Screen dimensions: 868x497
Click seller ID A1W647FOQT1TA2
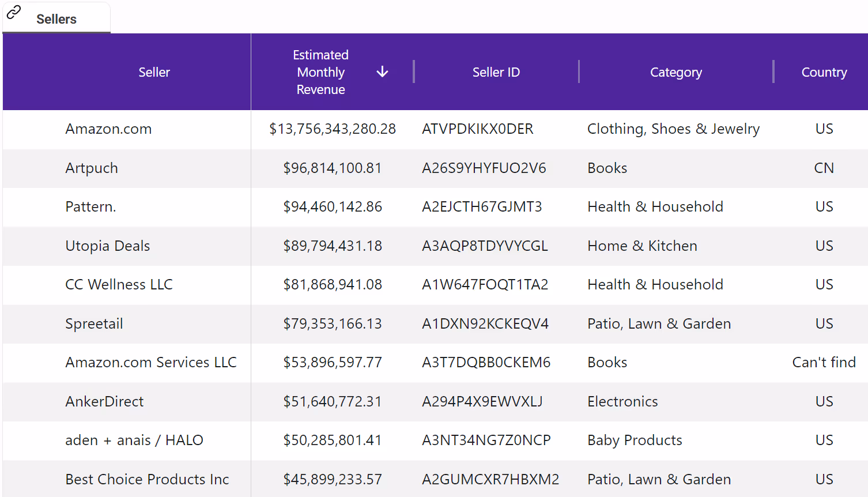485,284
